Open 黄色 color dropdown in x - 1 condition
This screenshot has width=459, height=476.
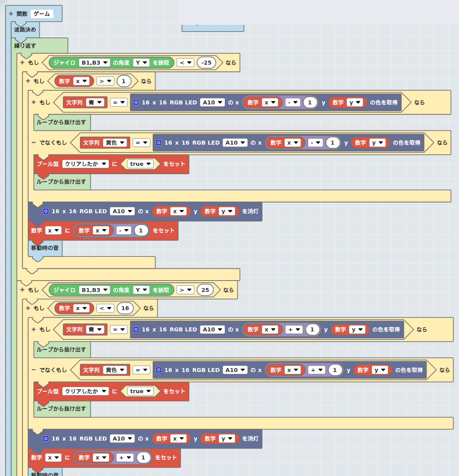pyautogui.click(x=115, y=143)
